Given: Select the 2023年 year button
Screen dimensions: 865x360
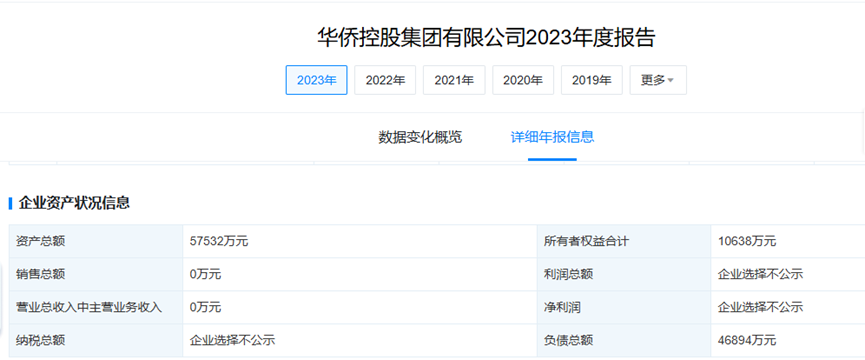Looking at the screenshot, I should (x=316, y=80).
